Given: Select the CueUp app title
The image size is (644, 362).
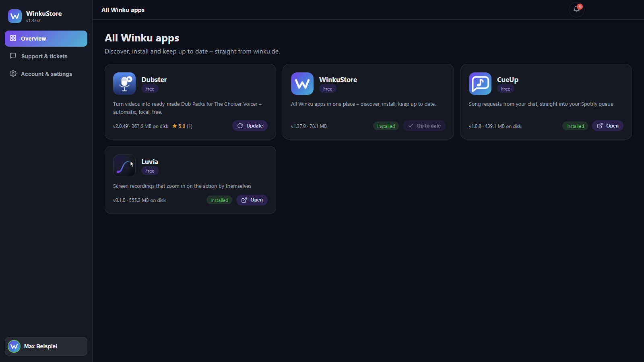Looking at the screenshot, I should click(508, 80).
